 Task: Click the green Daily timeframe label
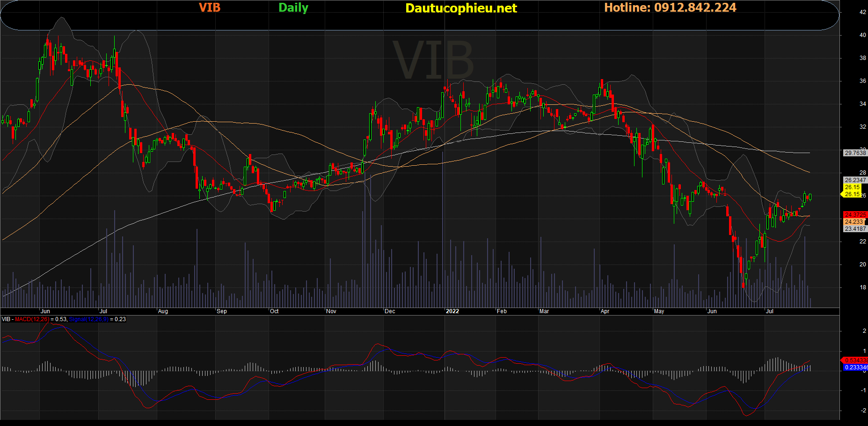click(x=293, y=7)
